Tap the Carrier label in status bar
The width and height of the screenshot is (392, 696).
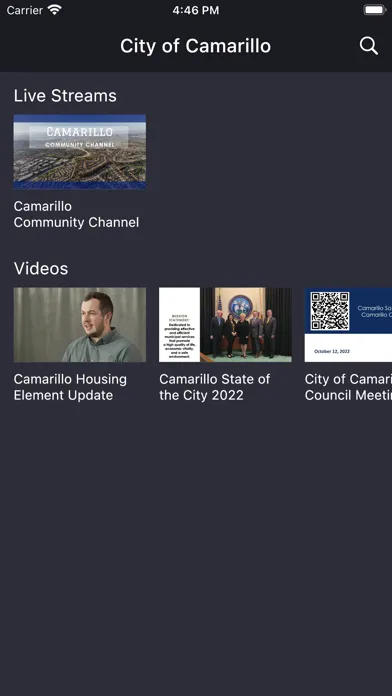coord(25,10)
